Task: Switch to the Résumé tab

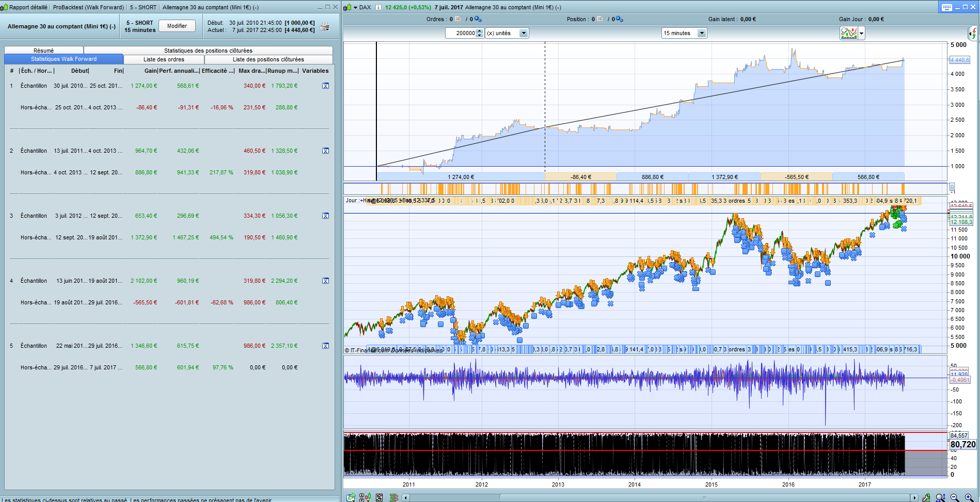Action: 43,51
